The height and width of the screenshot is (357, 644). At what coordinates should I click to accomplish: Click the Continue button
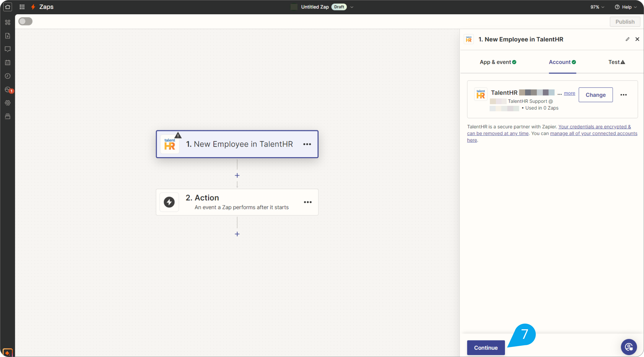tap(486, 348)
